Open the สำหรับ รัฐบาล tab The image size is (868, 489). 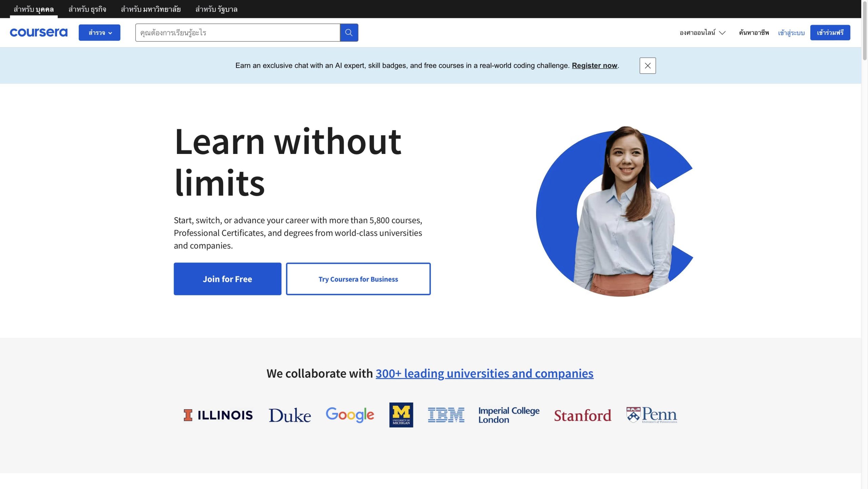click(x=216, y=9)
